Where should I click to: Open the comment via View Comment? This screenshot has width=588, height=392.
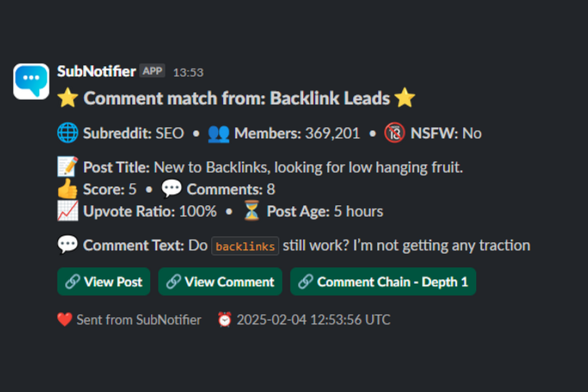point(220,281)
